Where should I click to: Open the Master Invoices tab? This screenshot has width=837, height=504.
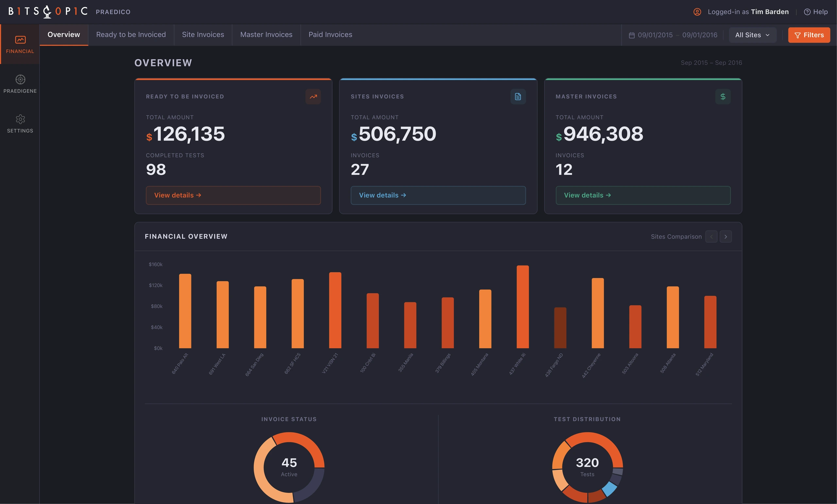point(266,35)
